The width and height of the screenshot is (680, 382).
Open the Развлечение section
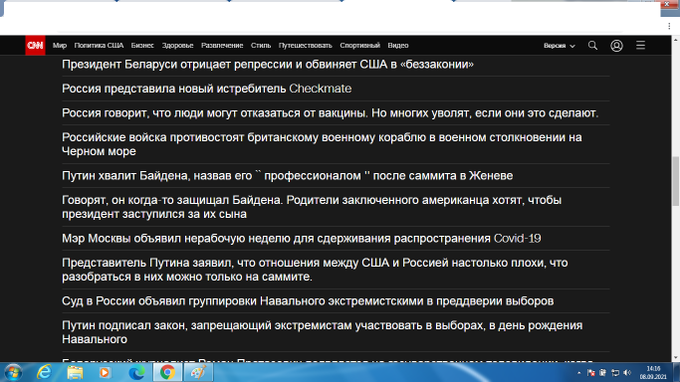pos(222,46)
